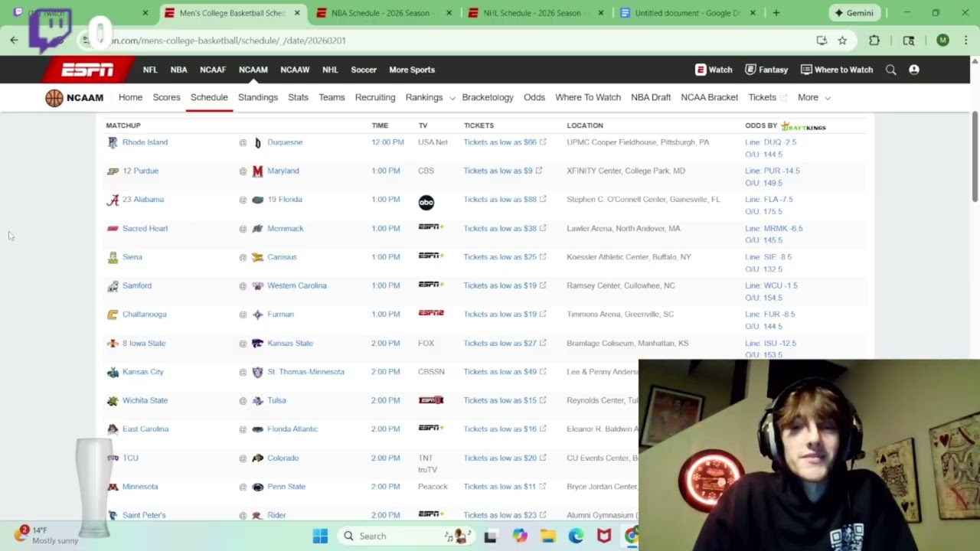Open the NCAA Bracket tab
Screen dimensions: 980x551
pyautogui.click(x=709, y=98)
